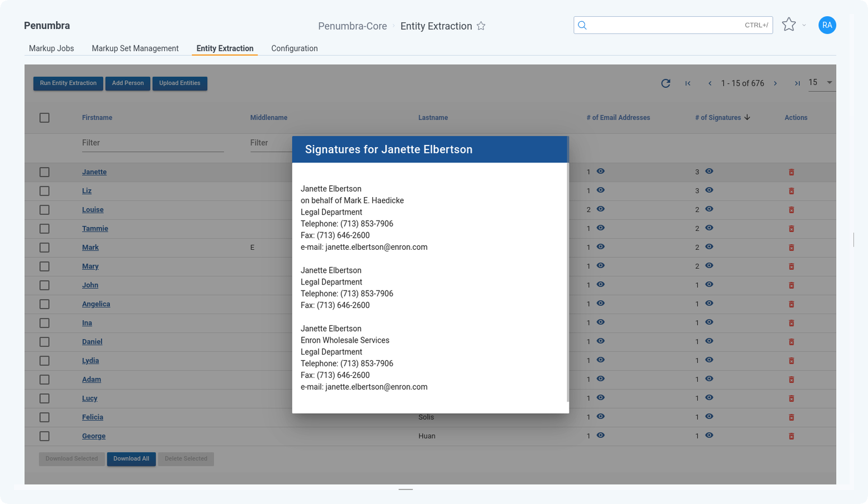Image resolution: width=868 pixels, height=504 pixels.
Task: Go to the next page of results
Action: click(x=775, y=83)
